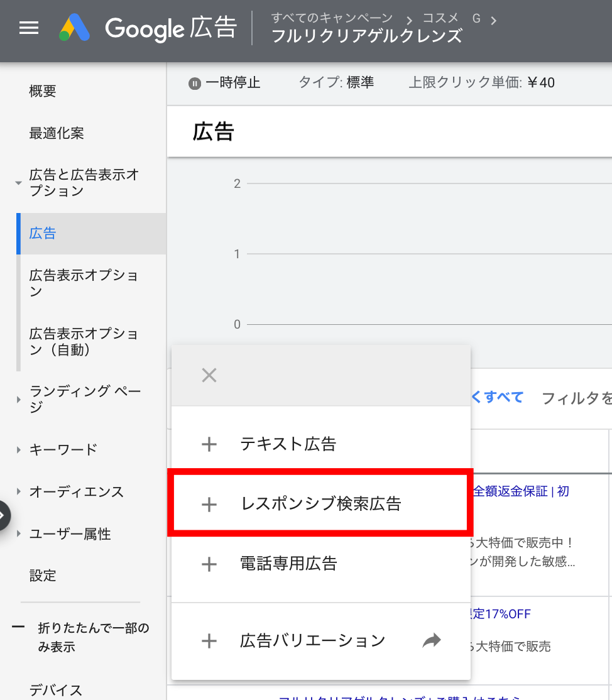Open 設定 in the sidebar
612x700 pixels.
coord(43,576)
